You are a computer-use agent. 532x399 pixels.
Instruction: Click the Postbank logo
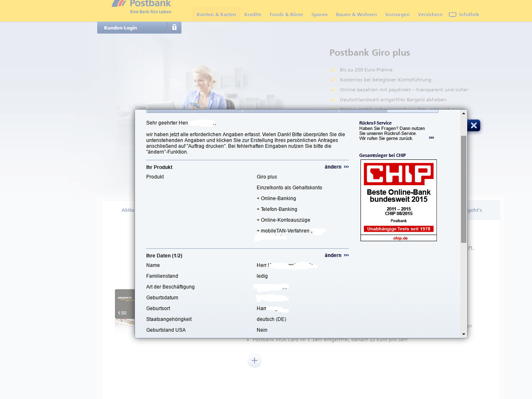[142, 7]
